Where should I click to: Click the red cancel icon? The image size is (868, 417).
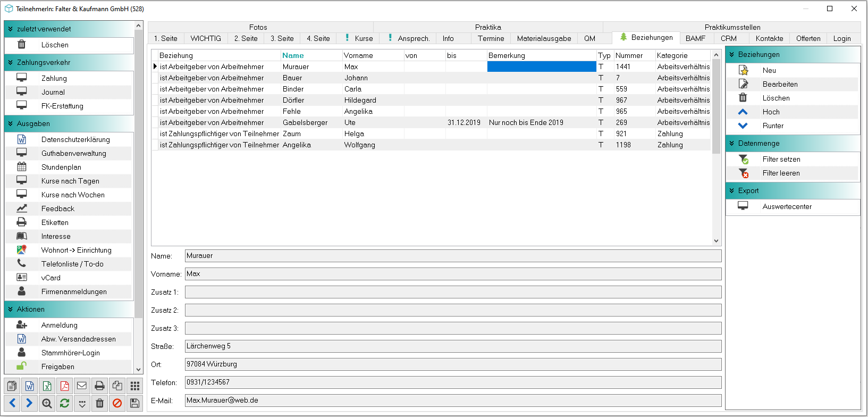[117, 403]
